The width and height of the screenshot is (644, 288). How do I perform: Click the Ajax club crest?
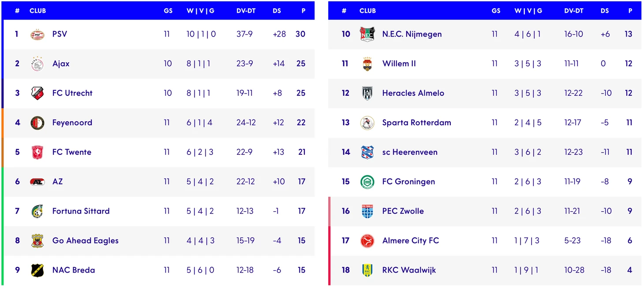pos(37,64)
